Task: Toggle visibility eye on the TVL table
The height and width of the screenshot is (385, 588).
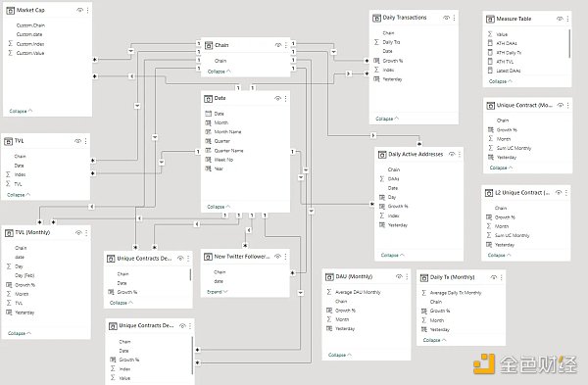Action: tap(77, 141)
